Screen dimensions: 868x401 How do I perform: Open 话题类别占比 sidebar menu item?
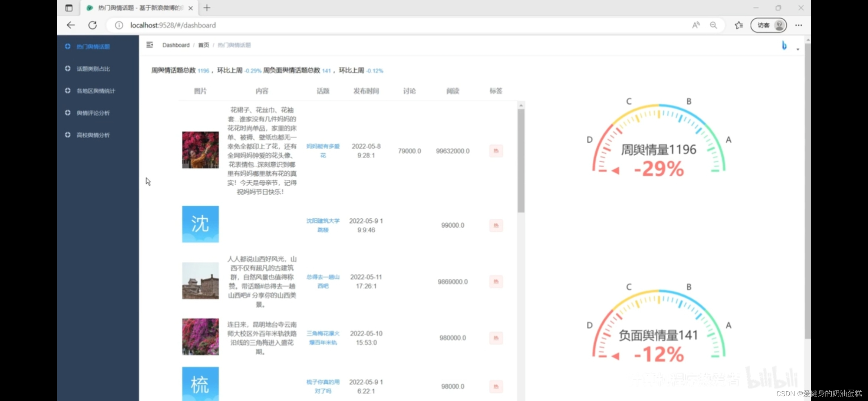pos(93,69)
